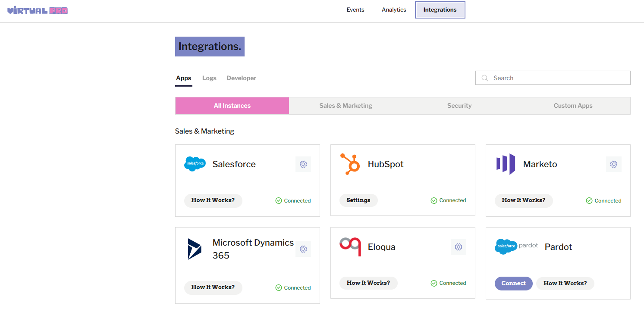This screenshot has height=312, width=644.
Task: Filter by Custom Apps tab
Action: [573, 106]
